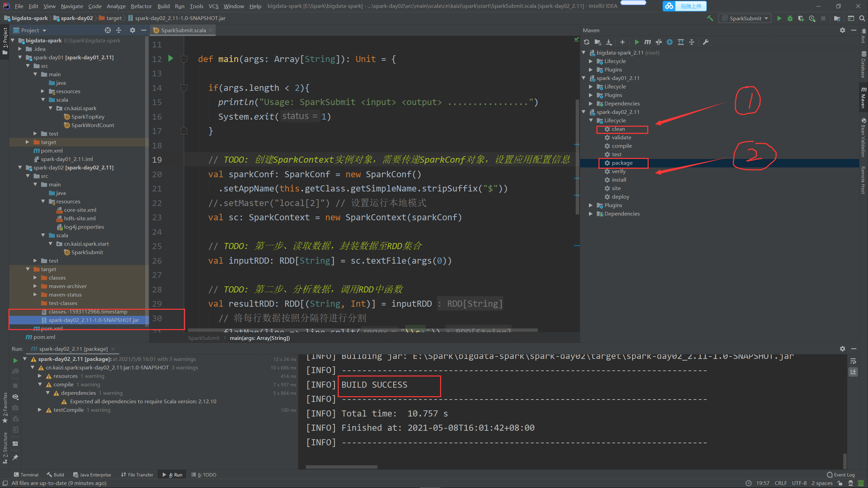Image resolution: width=868 pixels, height=488 pixels.
Task: Click run gutter arrow beside main method
Action: coord(171,59)
